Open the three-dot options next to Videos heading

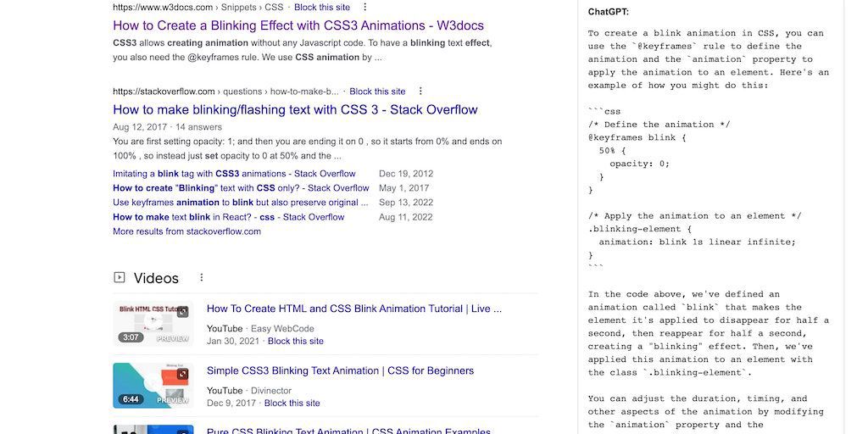click(x=201, y=277)
